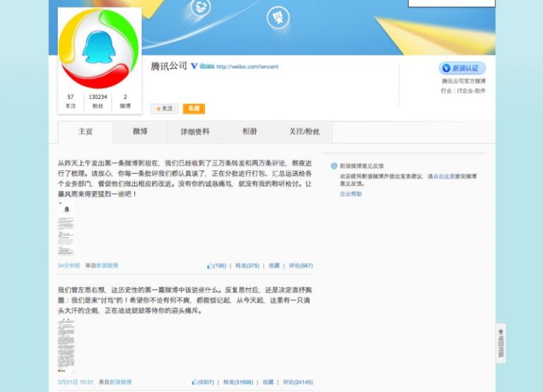Click the Tencent penguin avatar image
Screen dimensions: 543x392
(100, 49)
